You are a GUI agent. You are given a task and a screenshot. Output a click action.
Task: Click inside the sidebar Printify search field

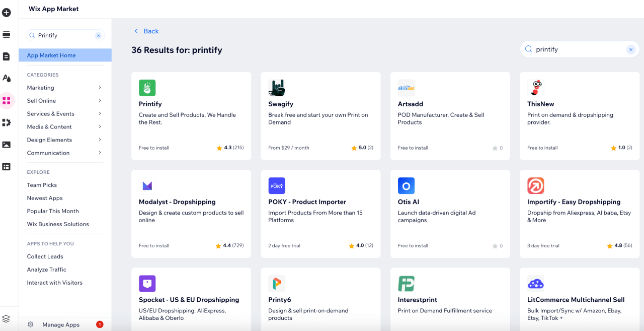65,35
